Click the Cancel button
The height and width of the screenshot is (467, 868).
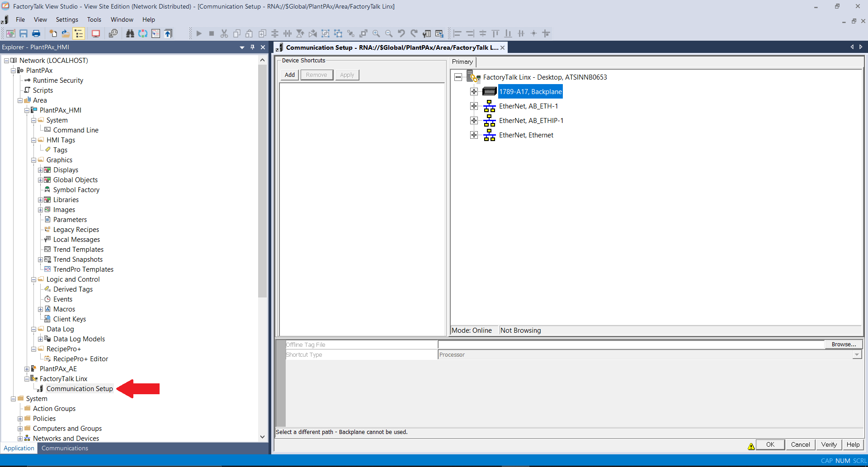(x=800, y=445)
